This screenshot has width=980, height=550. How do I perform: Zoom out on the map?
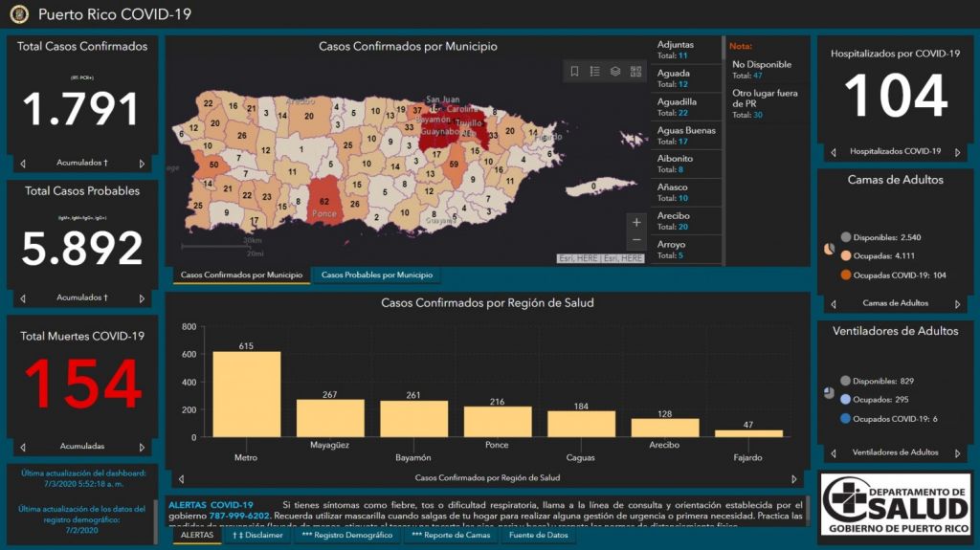coord(636,240)
